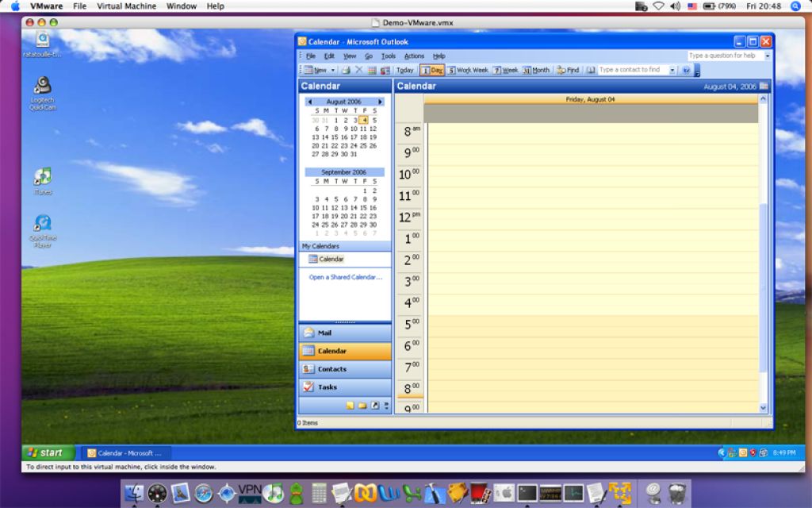Click the 'Type a question for help' field
The image size is (812, 508).
726,56
